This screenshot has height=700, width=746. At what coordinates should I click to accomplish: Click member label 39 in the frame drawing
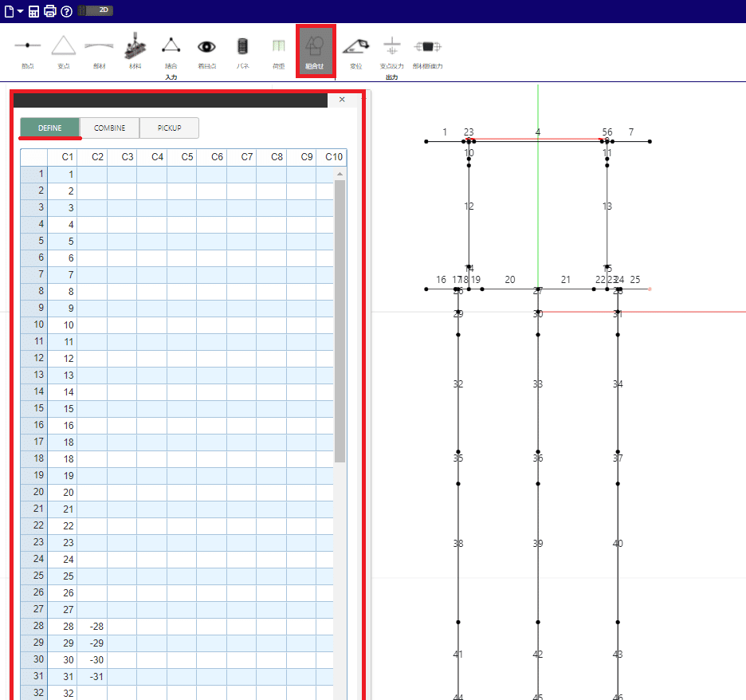click(538, 544)
